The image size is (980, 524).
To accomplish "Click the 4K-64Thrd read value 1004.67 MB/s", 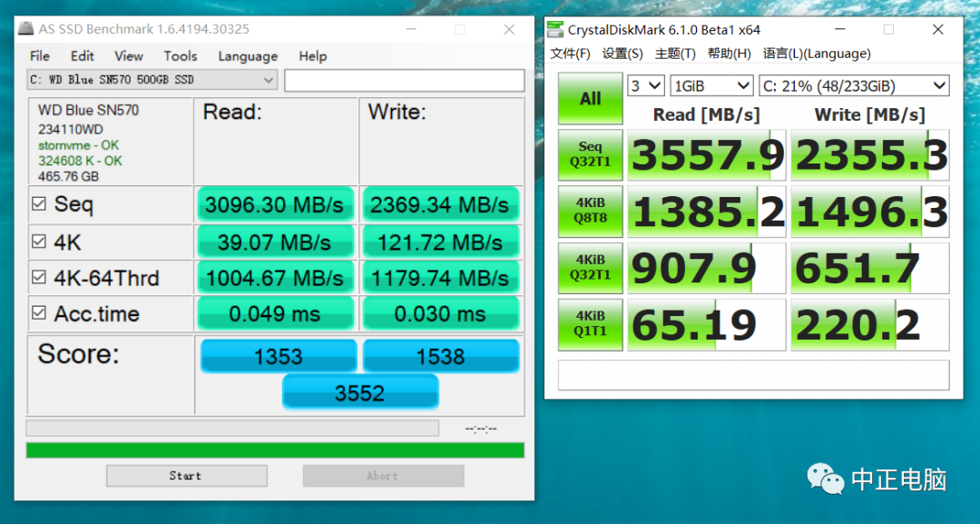I will coord(275,278).
